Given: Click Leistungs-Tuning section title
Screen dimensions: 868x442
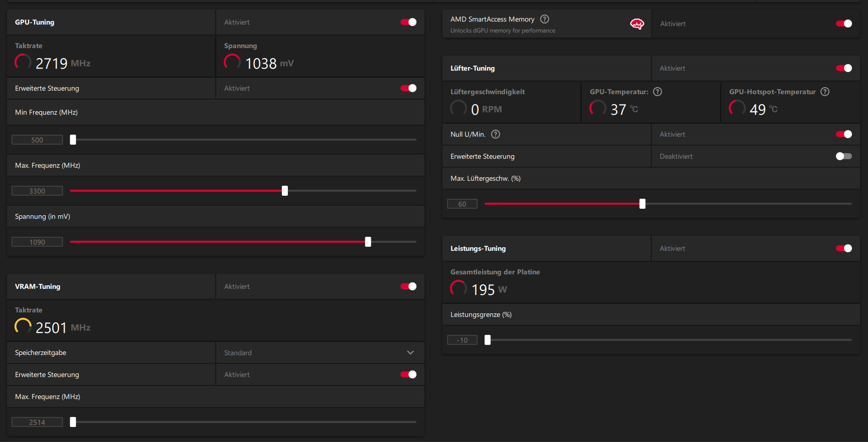Looking at the screenshot, I should [478, 248].
